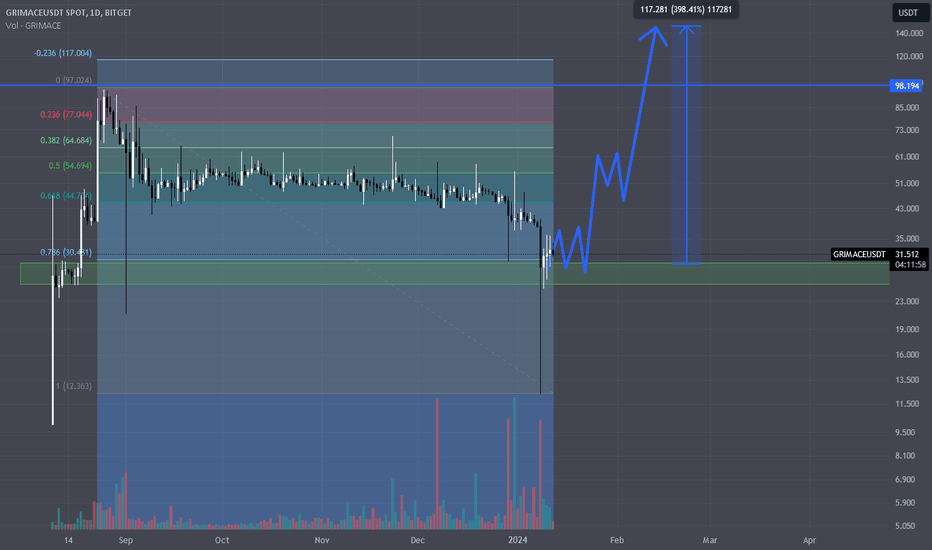This screenshot has height=550, width=932.
Task: Click the 5.050 price axis value
Action: coord(905,526)
